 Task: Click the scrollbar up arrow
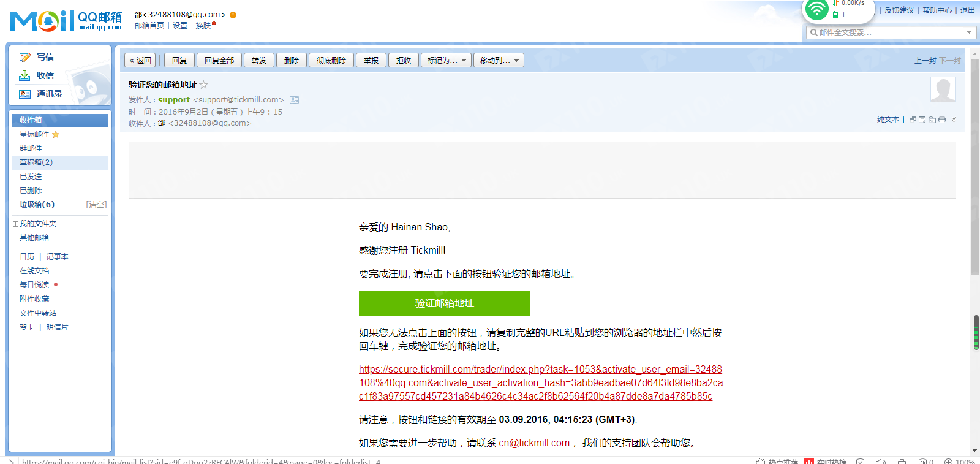pos(974,55)
